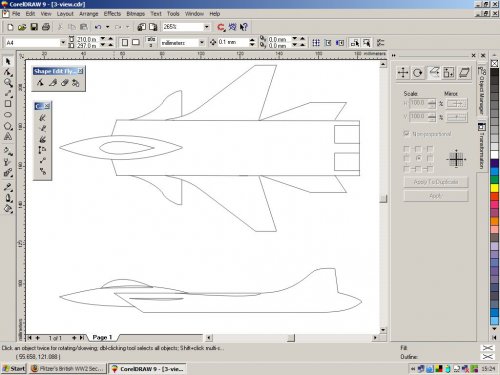Select the Shape tool in the toolbox

click(8, 72)
